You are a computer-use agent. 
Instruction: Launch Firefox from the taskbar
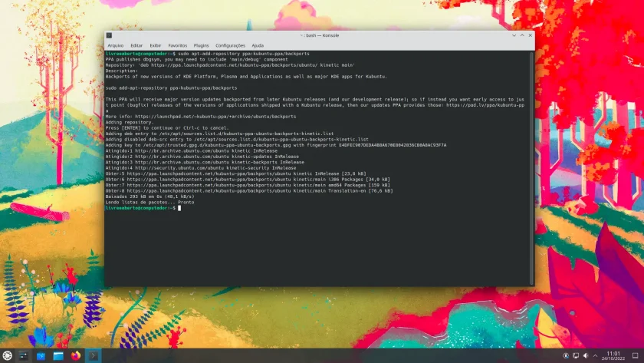coord(76,355)
